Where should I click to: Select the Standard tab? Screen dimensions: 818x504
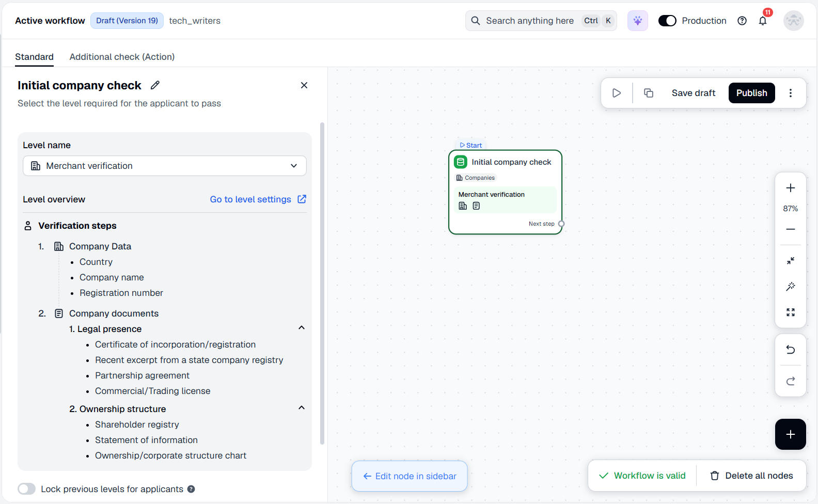coord(34,57)
